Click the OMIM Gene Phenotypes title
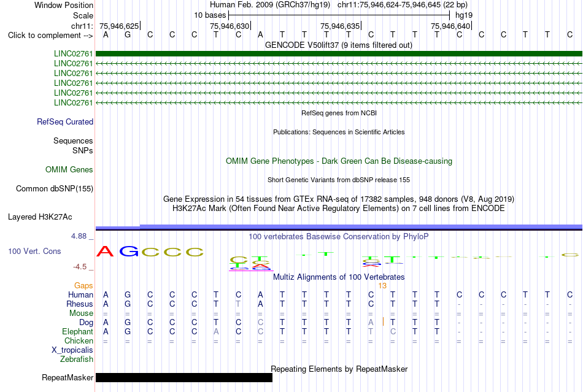This screenshot has height=392, width=583. coord(339,161)
